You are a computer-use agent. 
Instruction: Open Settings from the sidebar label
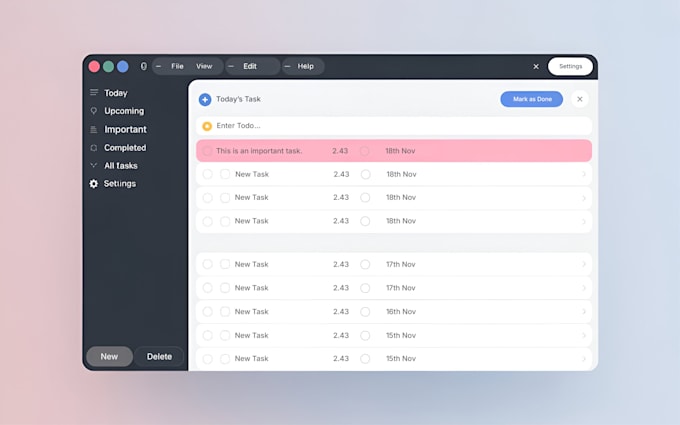(x=120, y=183)
